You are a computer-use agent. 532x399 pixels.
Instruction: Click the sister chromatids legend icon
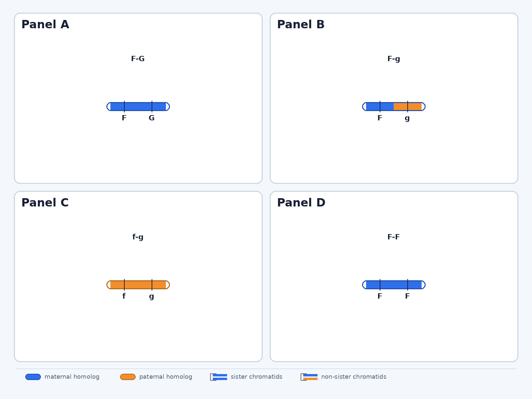[x=219, y=377]
